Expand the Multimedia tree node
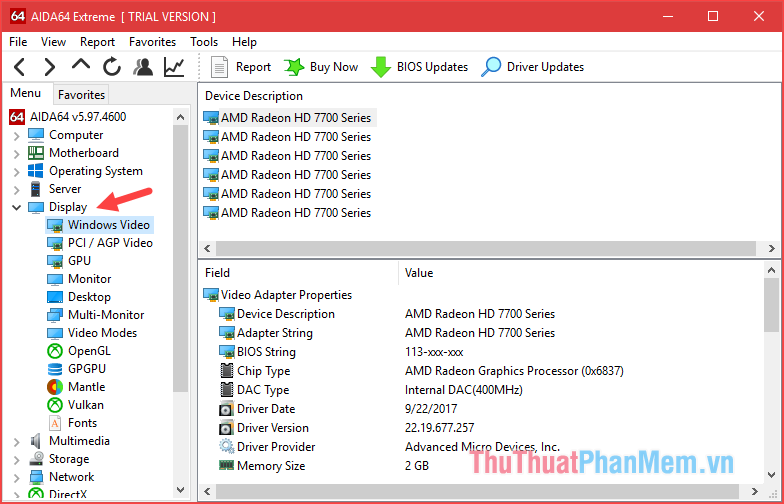This screenshot has width=784, height=504. pos(16,442)
